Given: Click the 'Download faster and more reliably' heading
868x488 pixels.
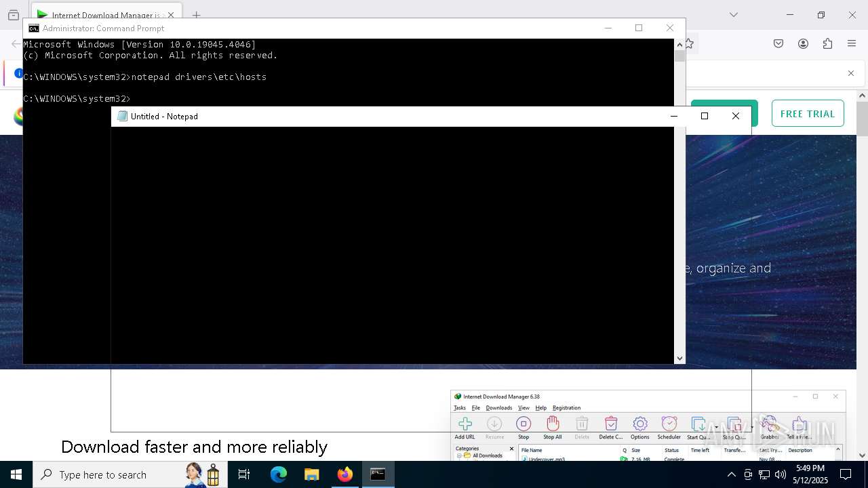Looking at the screenshot, I should (194, 447).
